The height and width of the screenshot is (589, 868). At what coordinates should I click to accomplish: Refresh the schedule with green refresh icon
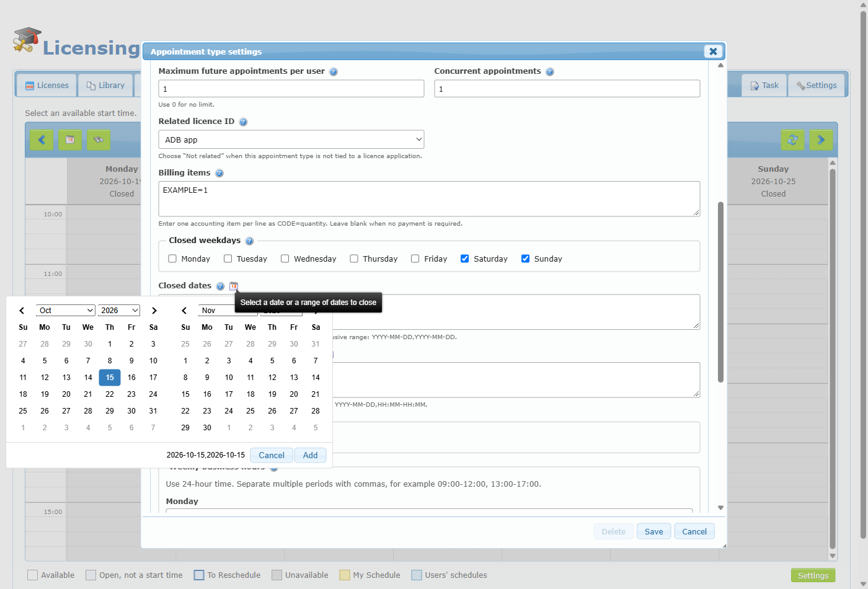[792, 139]
